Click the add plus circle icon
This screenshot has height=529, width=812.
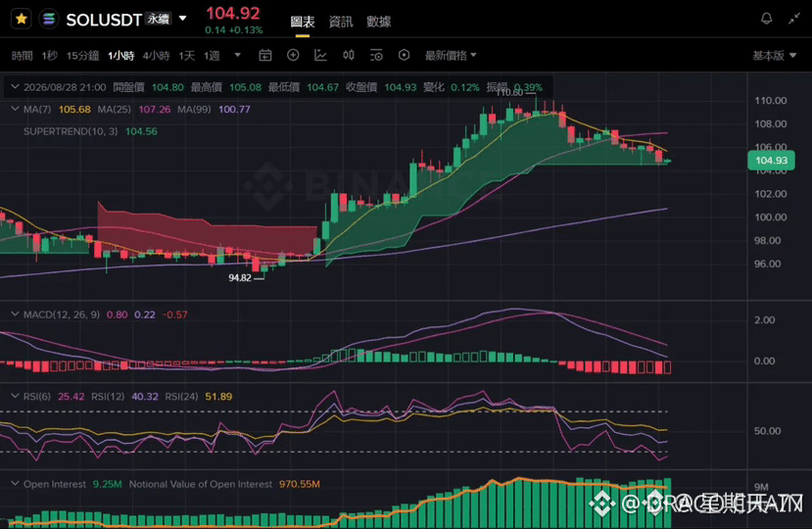[293, 55]
